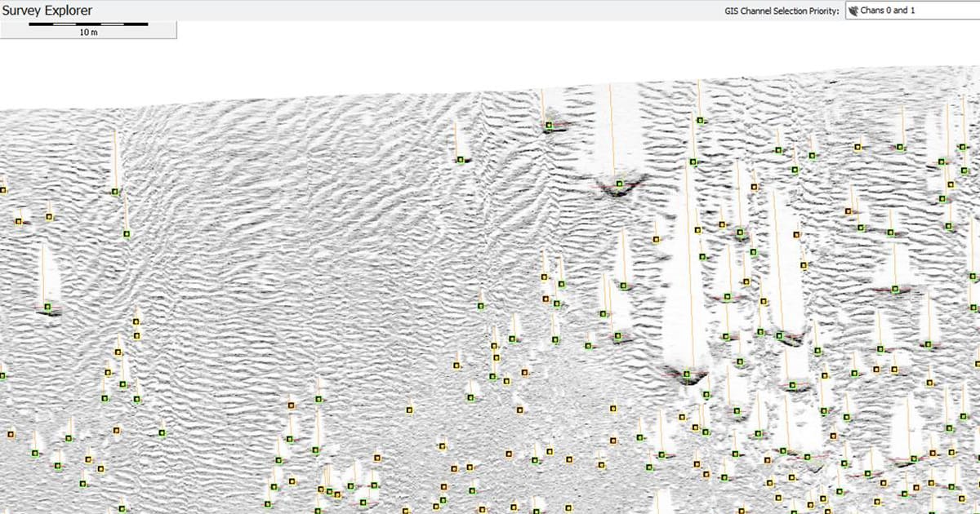This screenshot has width=980, height=514.
Task: Click the icon beside "Chans 0 and 1"
Action: [x=853, y=11]
